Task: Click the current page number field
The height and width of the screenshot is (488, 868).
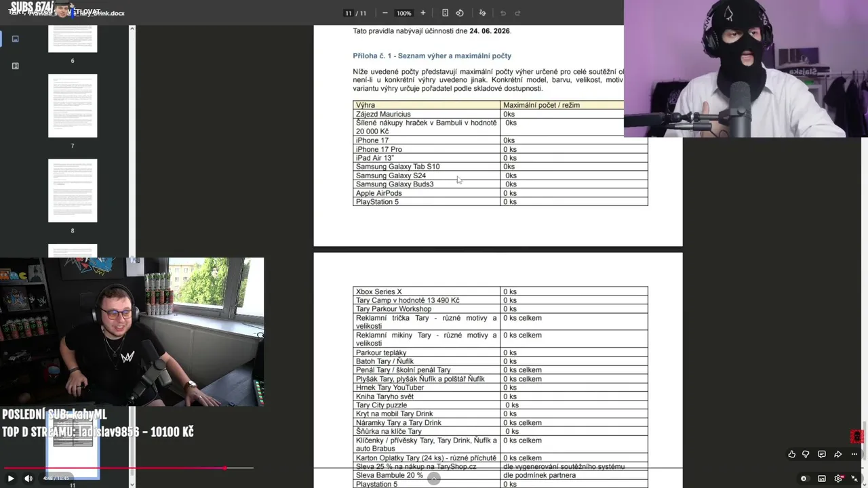Action: (x=349, y=13)
